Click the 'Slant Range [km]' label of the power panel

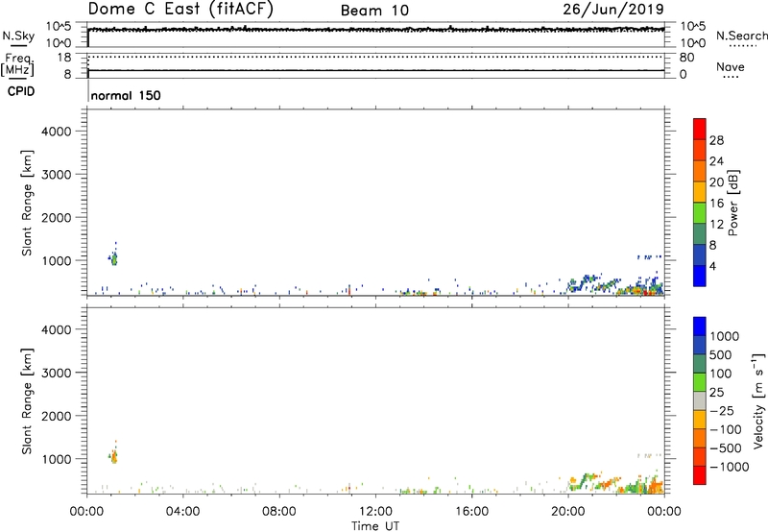[x=27, y=203]
